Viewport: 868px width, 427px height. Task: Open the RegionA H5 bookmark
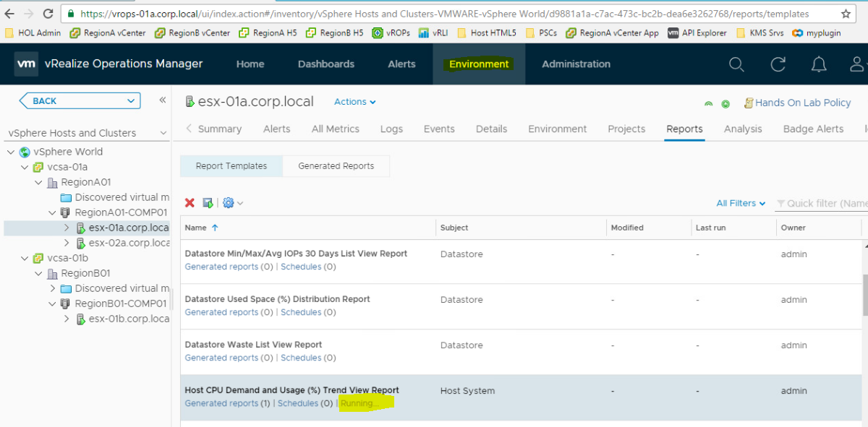click(267, 33)
